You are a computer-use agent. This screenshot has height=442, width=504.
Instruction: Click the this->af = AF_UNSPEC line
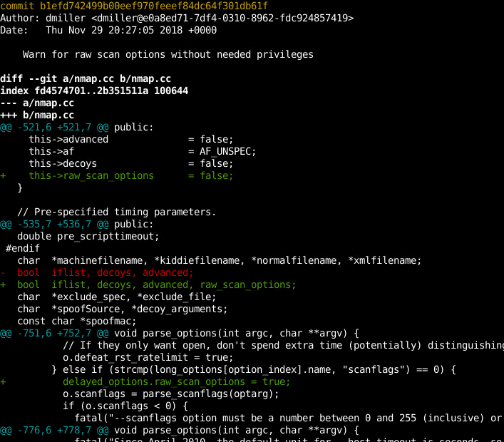(x=141, y=151)
